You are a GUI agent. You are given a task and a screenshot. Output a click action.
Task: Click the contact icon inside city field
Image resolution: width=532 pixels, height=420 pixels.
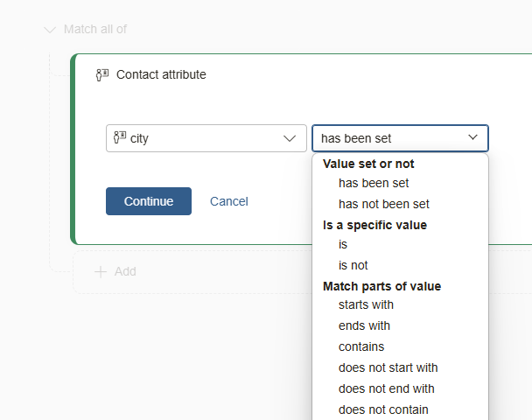[120, 137]
